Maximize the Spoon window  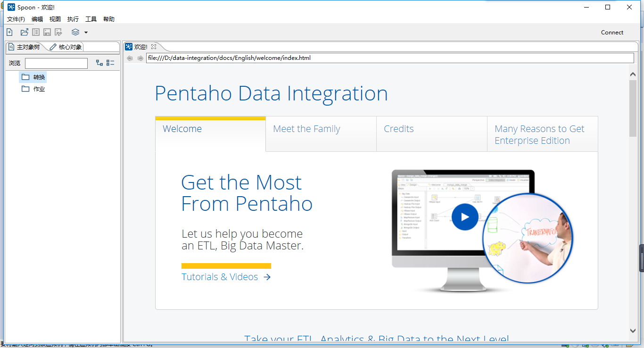coord(608,7)
